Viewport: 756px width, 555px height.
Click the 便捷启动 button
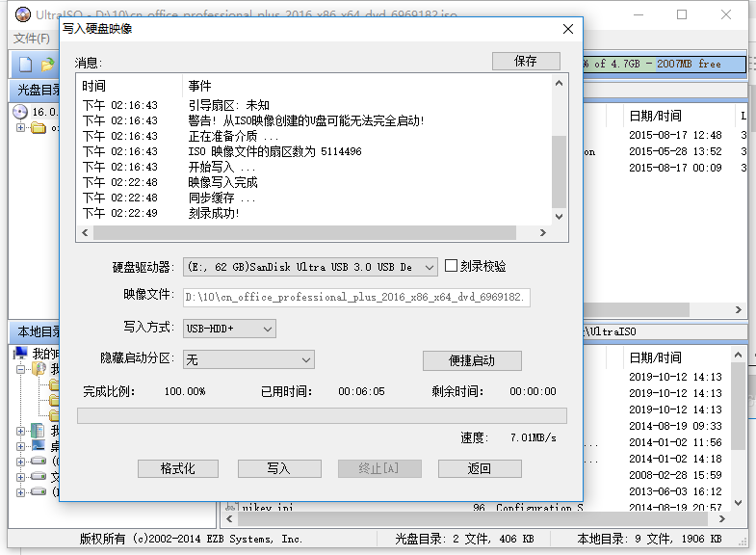point(472,360)
